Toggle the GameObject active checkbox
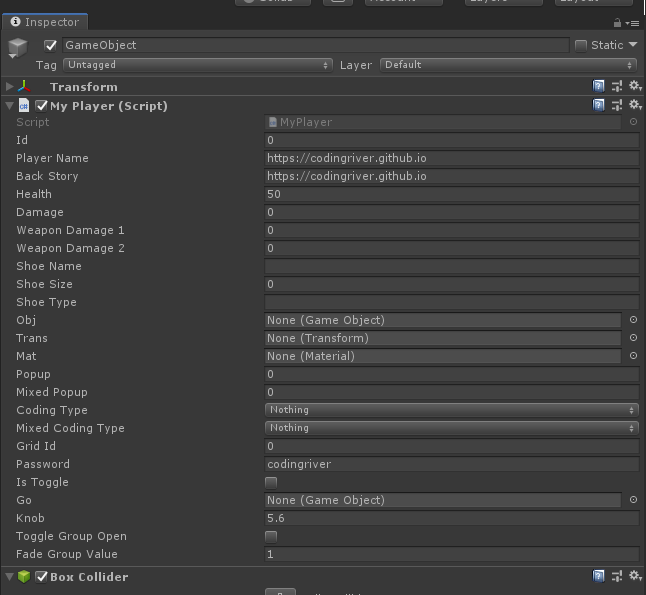 click(x=50, y=45)
